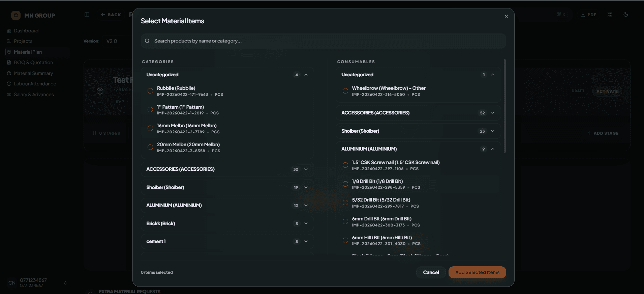
Task: Toggle fullscreen icon in header
Action: [x=610, y=15]
